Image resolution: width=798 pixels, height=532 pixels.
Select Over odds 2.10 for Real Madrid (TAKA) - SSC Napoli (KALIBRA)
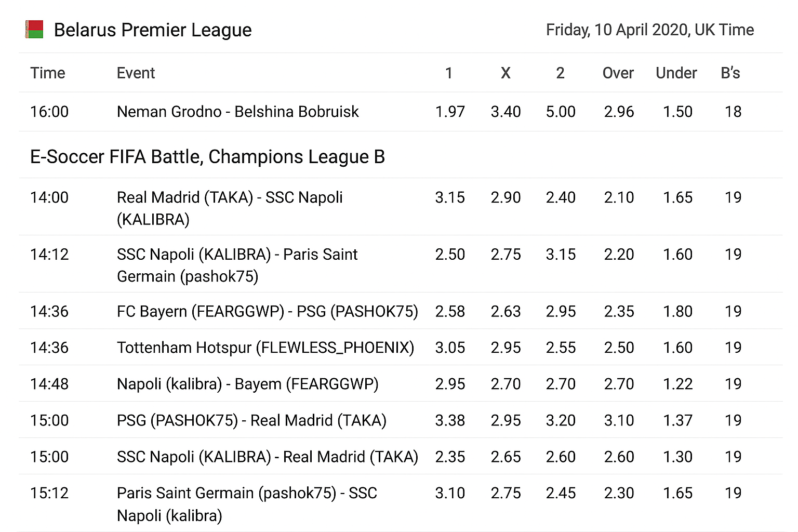pos(619,197)
